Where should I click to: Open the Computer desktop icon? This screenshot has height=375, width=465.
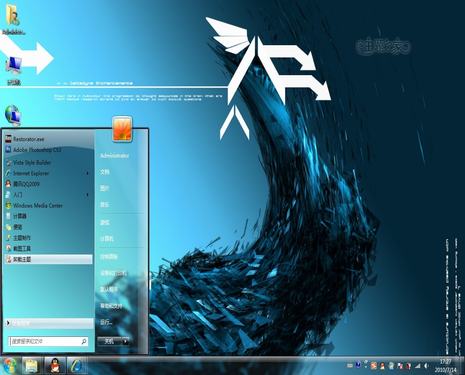(x=13, y=71)
